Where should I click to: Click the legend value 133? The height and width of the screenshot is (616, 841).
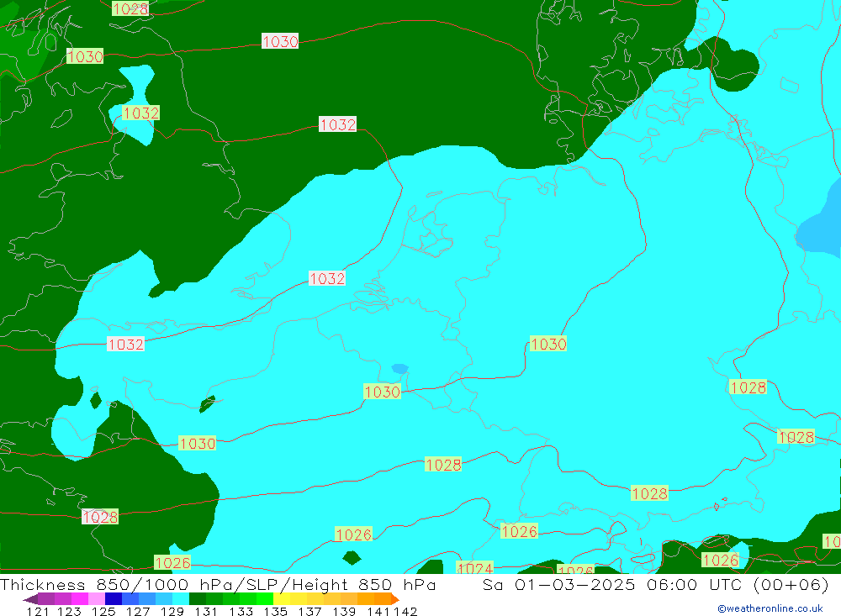click(x=241, y=612)
